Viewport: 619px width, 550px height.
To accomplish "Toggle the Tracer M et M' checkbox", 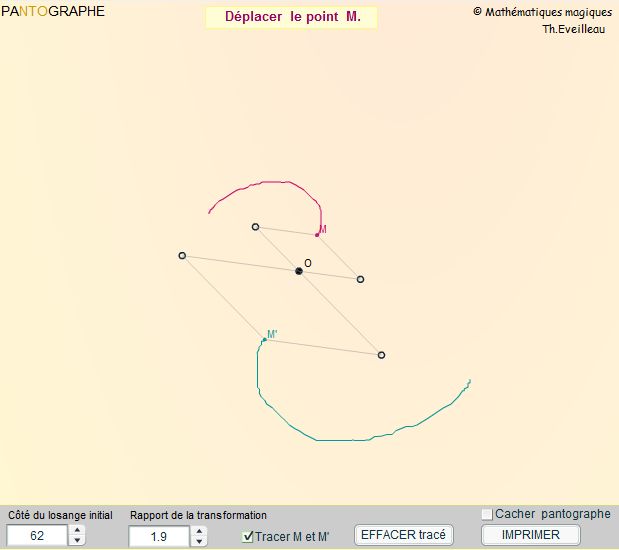I will coord(248,537).
